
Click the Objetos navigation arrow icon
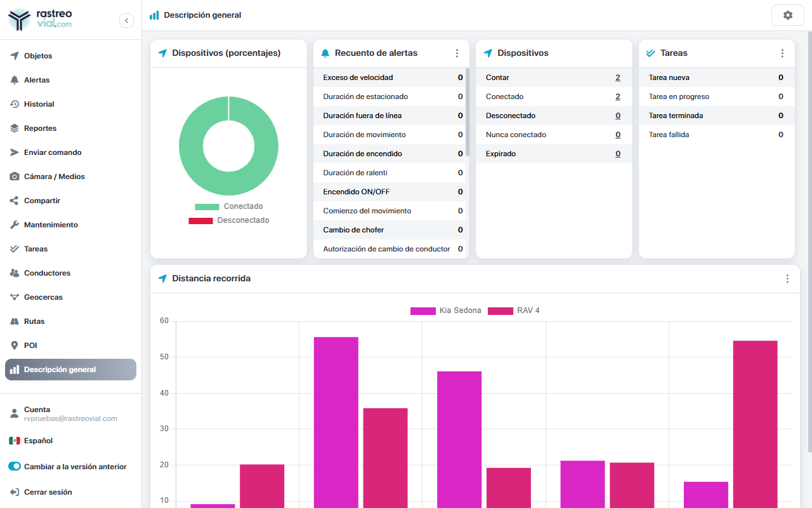click(15, 56)
